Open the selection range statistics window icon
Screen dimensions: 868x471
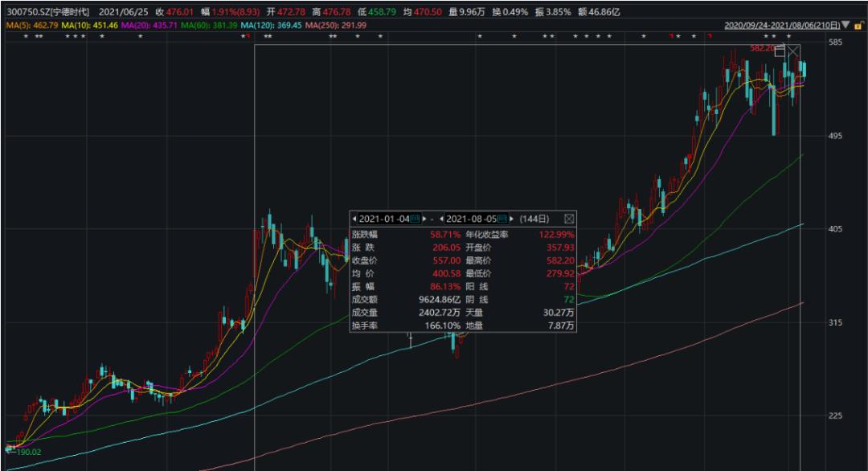[x=780, y=51]
